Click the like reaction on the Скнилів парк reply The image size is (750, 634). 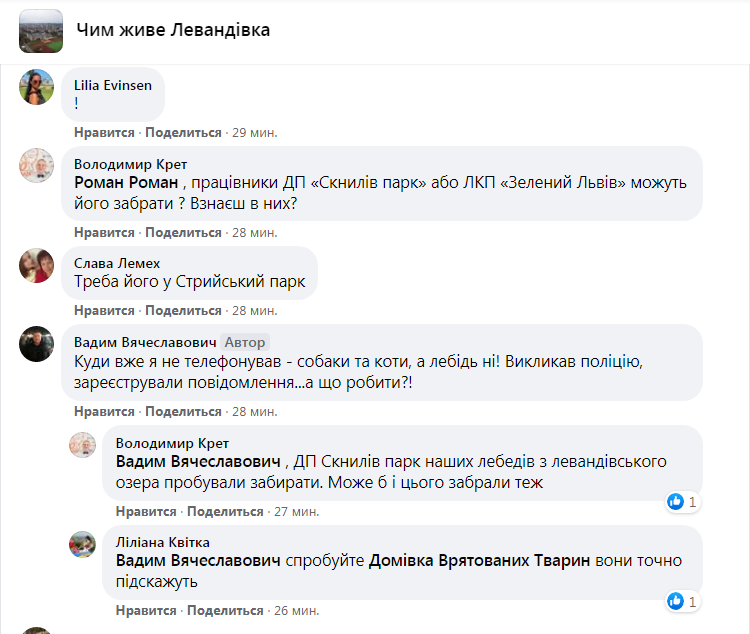pos(677,501)
